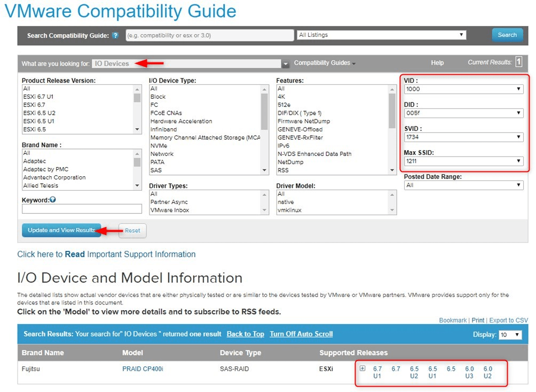Click the Export to CSV link

(x=508, y=320)
